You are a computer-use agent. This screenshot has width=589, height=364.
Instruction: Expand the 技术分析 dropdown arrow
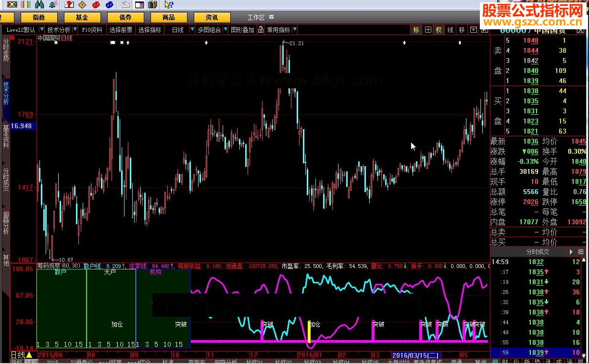(75, 30)
